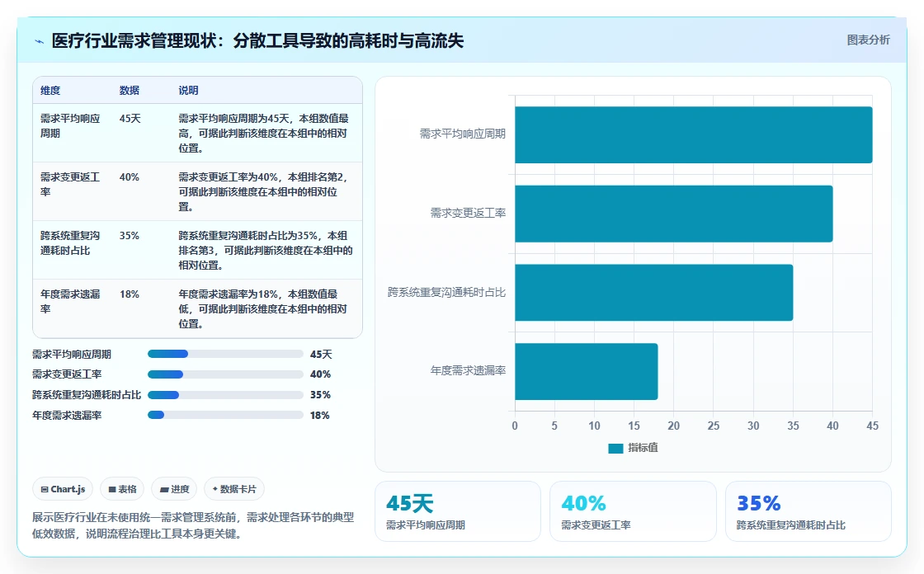This screenshot has width=924, height=574.
Task: Click the 需求变更返工率 table row name
Action: tap(70, 184)
